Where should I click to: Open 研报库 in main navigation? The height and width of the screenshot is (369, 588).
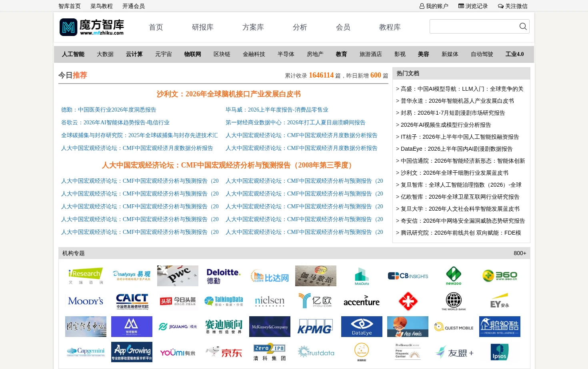pyautogui.click(x=203, y=27)
